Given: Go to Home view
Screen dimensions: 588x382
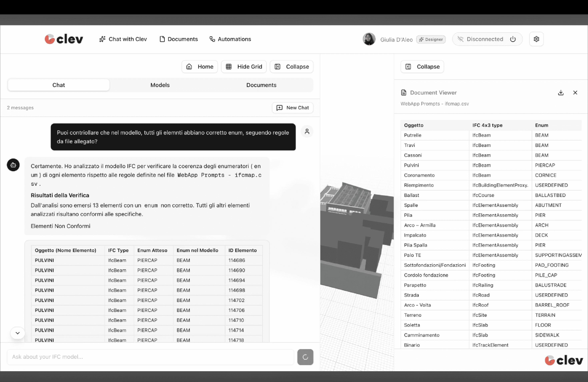Looking at the screenshot, I should (x=200, y=67).
